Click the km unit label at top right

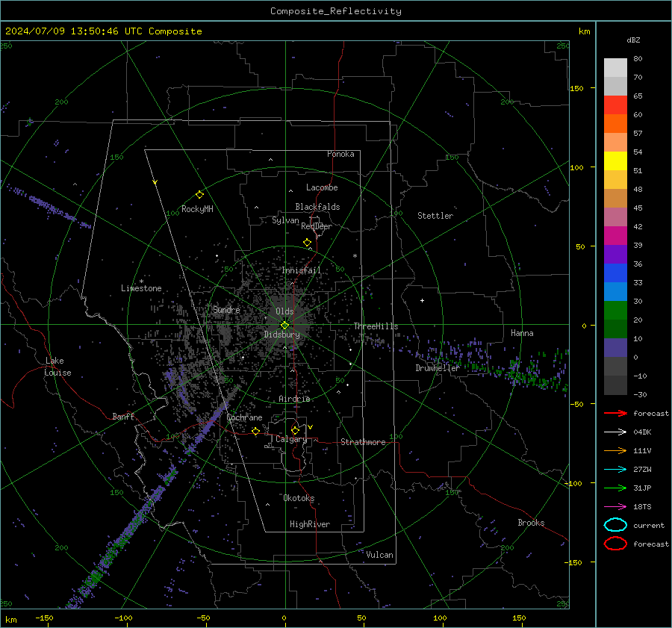pyautogui.click(x=584, y=31)
